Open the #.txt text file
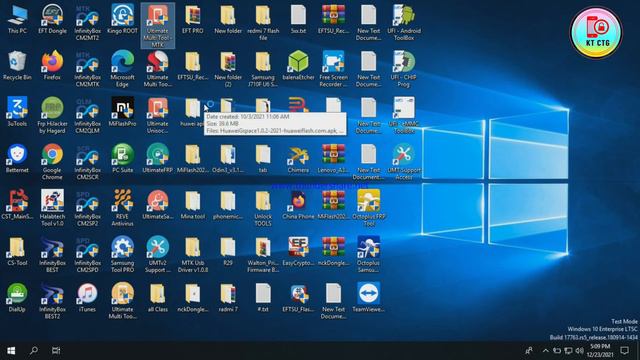640x360 pixels. [x=263, y=298]
